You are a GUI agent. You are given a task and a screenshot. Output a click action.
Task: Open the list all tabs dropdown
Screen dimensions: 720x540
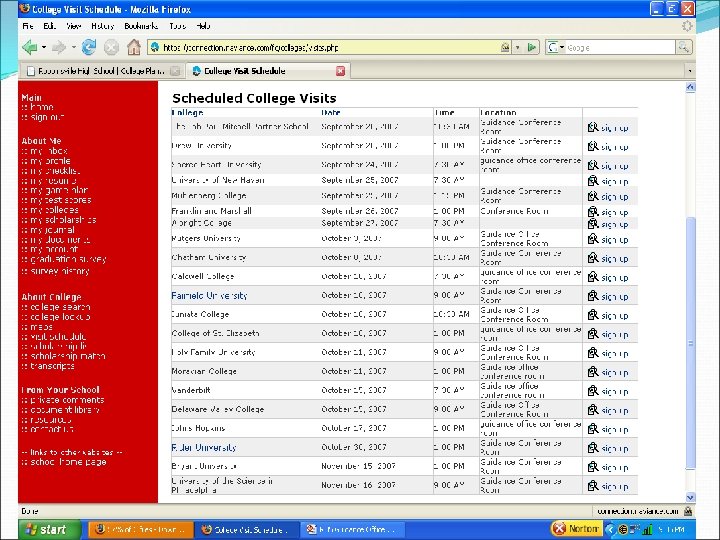coord(689,71)
